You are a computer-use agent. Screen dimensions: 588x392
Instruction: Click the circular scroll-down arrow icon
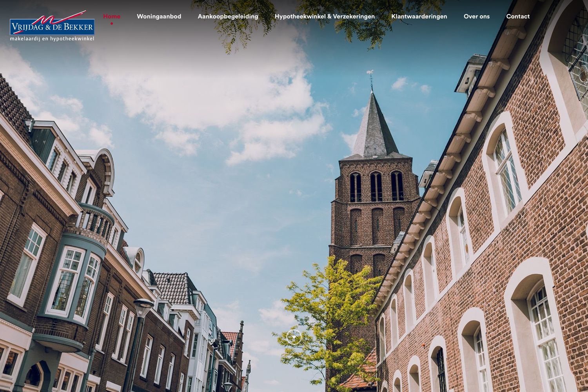294,337
